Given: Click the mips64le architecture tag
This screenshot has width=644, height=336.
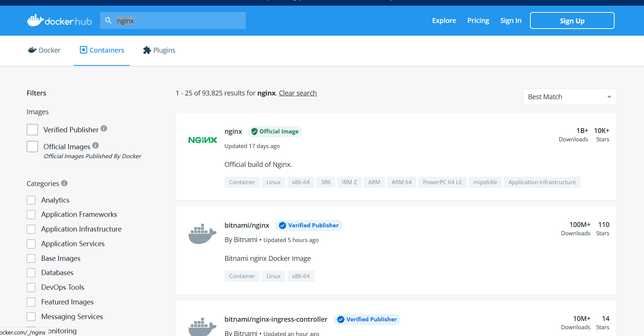Looking at the screenshot, I should [485, 182].
